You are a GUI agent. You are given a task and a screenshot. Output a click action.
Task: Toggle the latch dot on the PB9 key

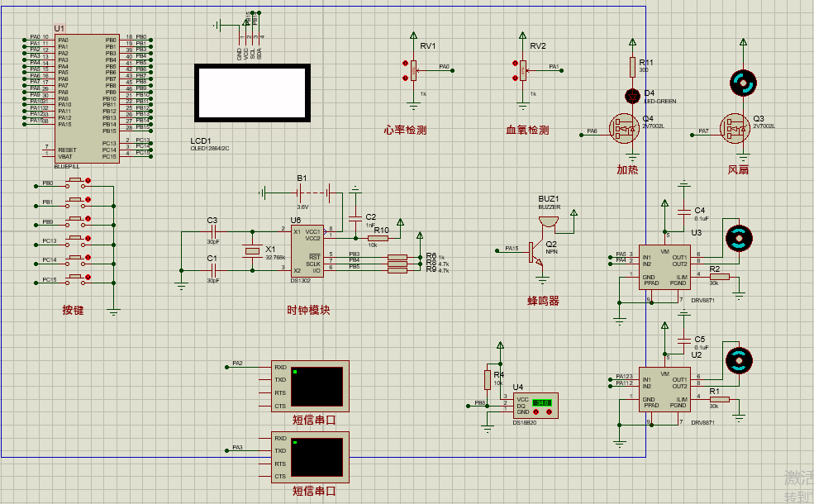tap(88, 219)
